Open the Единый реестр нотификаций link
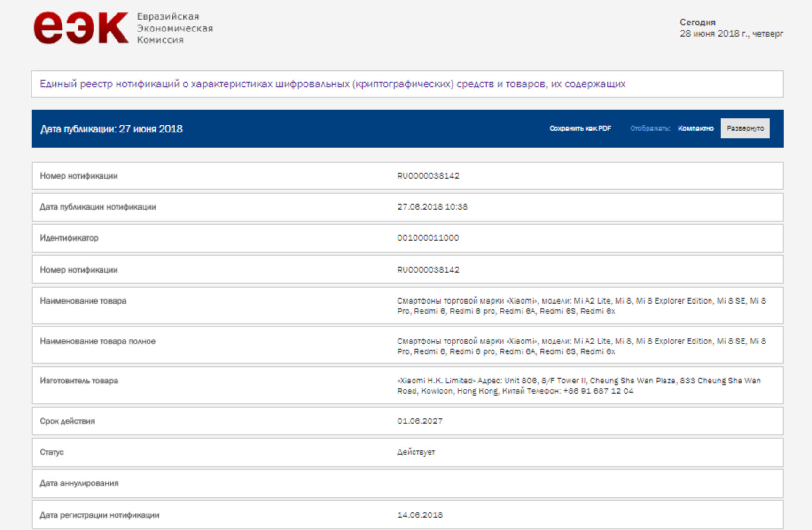Viewport: 812px width, 530px height. pyautogui.click(x=332, y=84)
